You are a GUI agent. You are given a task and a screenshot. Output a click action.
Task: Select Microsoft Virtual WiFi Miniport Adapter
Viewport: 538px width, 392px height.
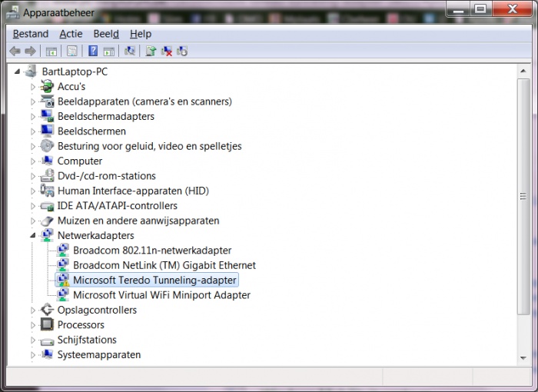point(161,295)
